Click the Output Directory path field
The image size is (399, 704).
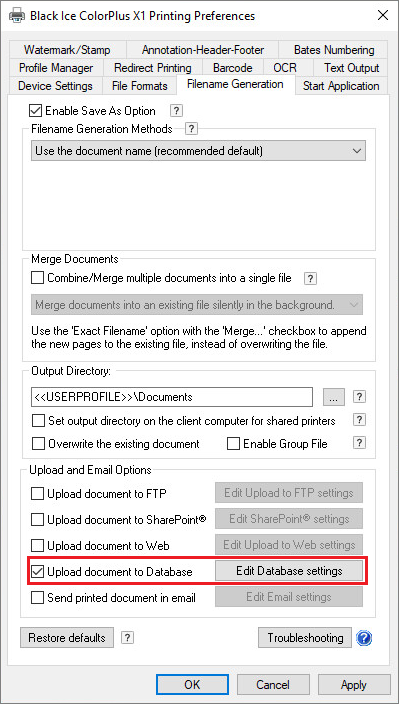click(x=172, y=397)
